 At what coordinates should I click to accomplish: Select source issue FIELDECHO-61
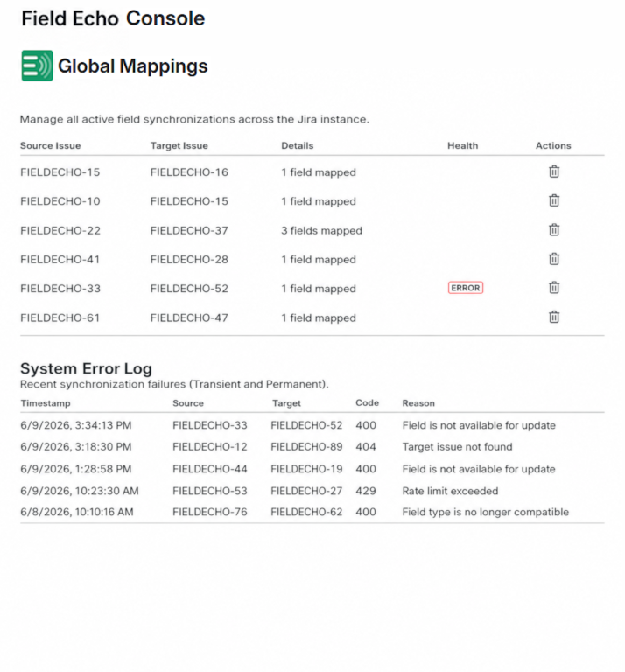(60, 318)
